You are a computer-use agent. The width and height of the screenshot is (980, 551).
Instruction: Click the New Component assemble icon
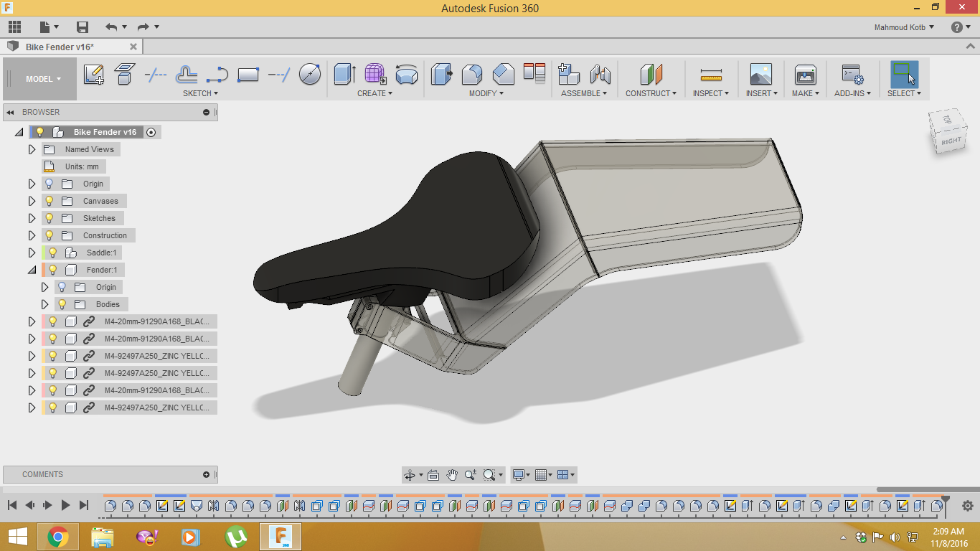pos(569,74)
